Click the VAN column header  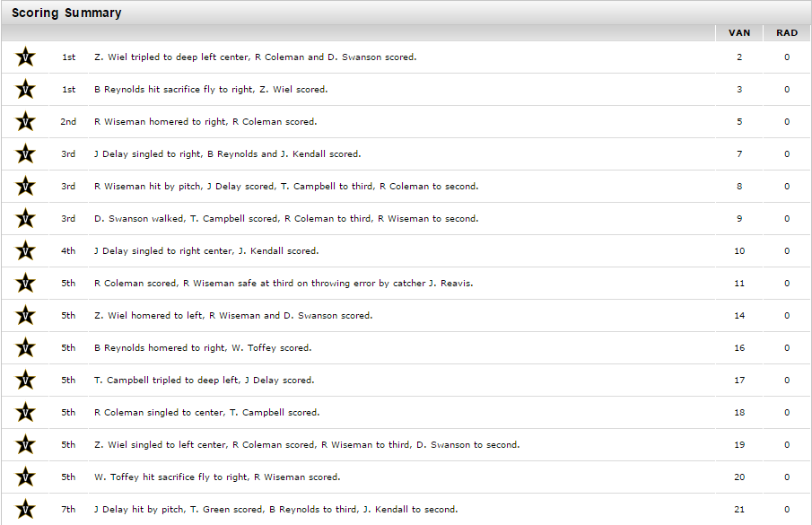pos(739,32)
